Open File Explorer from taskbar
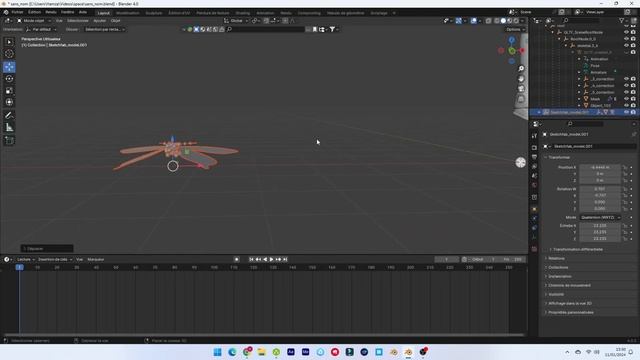 click(262, 352)
